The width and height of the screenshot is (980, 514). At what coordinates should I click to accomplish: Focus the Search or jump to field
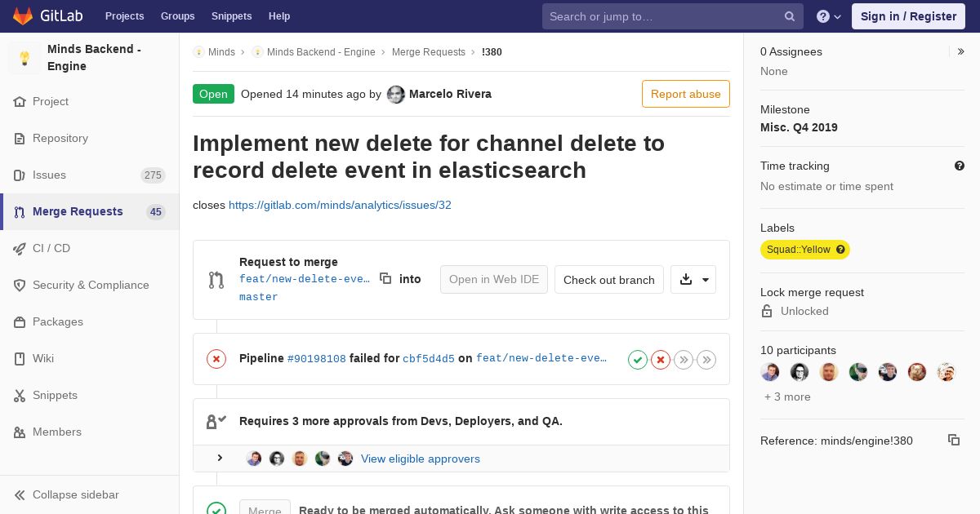pos(672,16)
